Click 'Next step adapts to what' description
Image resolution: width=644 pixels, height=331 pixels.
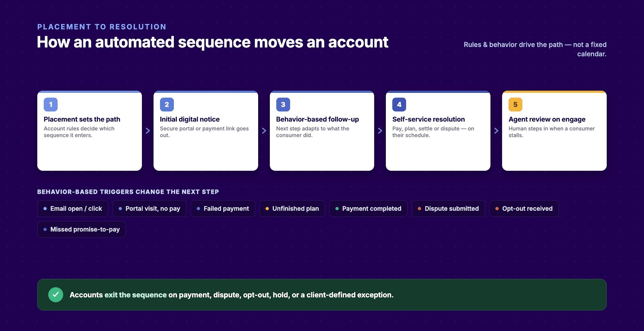(x=313, y=132)
